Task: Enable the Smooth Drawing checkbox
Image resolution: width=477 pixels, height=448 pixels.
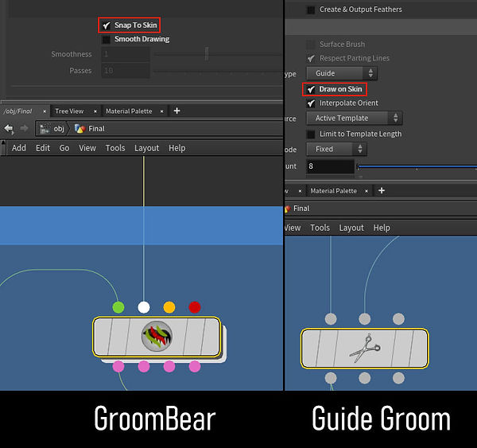Action: [107, 39]
